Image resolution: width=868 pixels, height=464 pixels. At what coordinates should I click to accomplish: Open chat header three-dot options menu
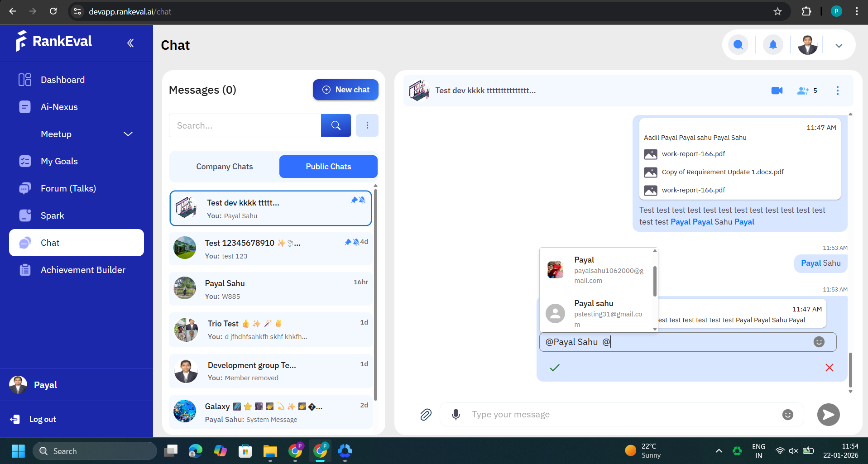click(x=837, y=91)
